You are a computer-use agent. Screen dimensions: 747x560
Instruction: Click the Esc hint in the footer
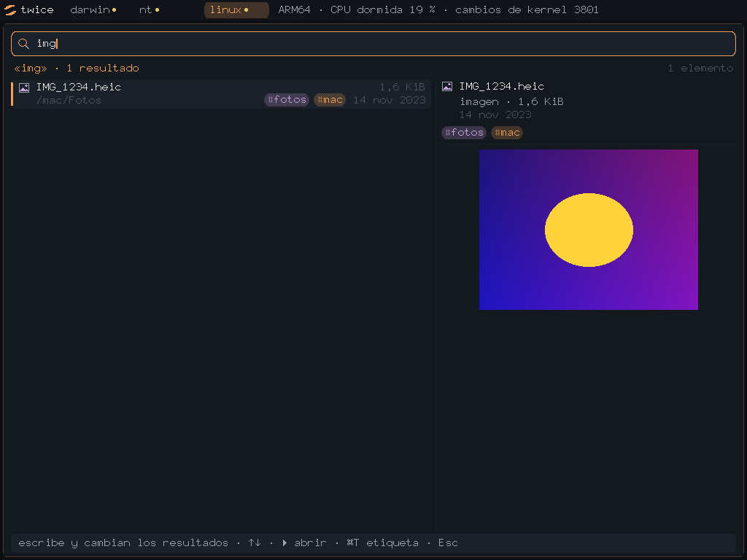pyautogui.click(x=448, y=542)
